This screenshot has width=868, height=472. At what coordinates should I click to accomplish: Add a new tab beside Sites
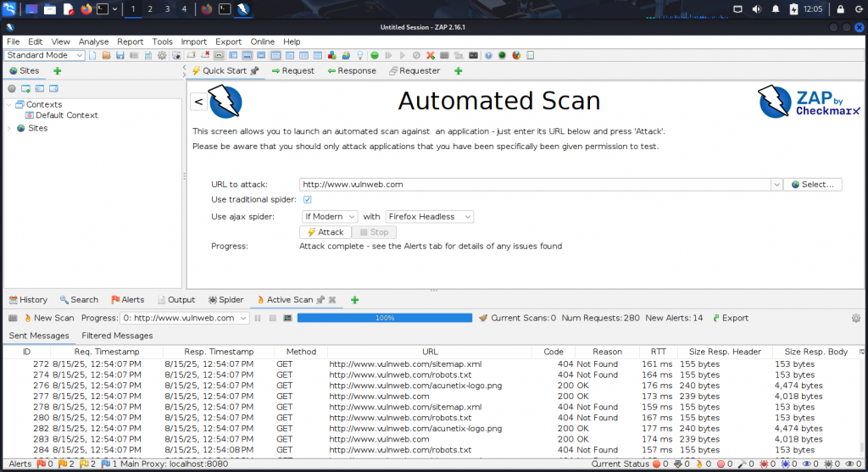[x=57, y=71]
